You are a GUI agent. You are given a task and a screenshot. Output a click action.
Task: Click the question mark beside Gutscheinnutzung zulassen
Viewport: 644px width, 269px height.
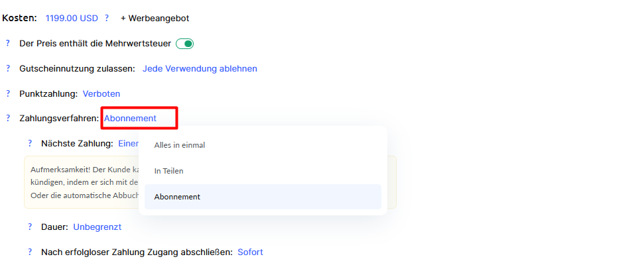(x=8, y=68)
